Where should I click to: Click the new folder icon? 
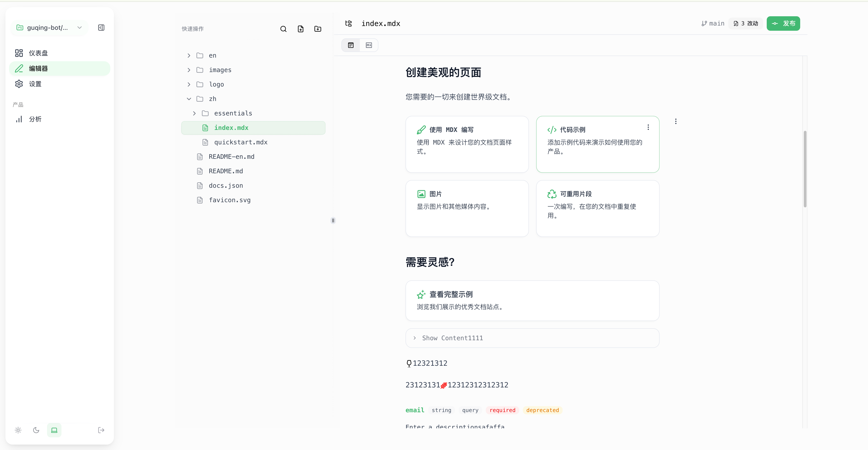coord(318,29)
